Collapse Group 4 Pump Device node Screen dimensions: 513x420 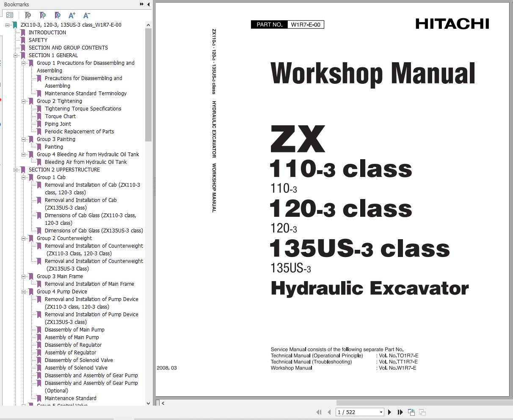tap(24, 292)
